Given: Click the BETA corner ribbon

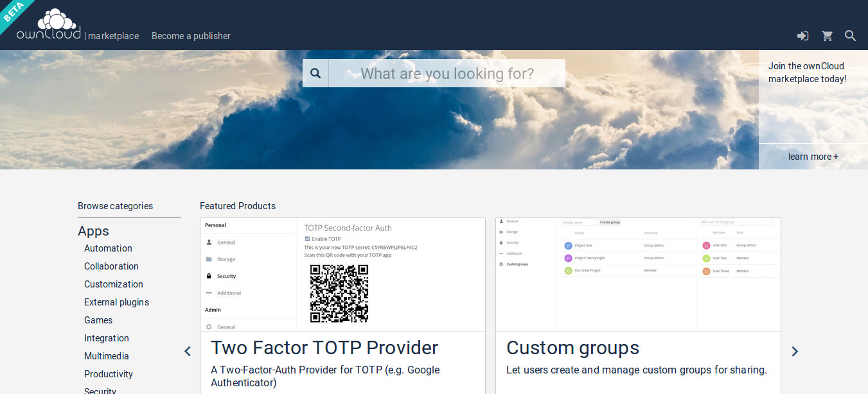Looking at the screenshot, I should 14,13.
